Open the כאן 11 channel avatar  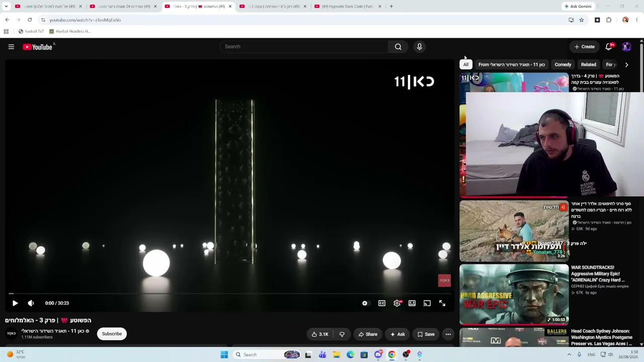tap(11, 334)
